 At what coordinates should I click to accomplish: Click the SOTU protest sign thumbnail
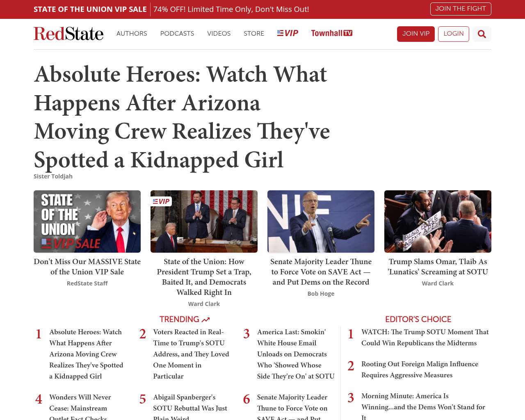(x=438, y=221)
